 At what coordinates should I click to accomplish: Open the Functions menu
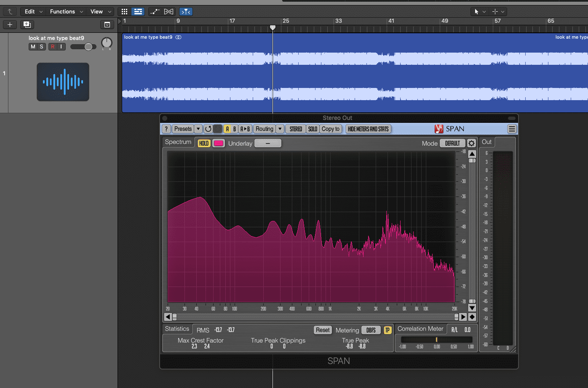tap(66, 11)
